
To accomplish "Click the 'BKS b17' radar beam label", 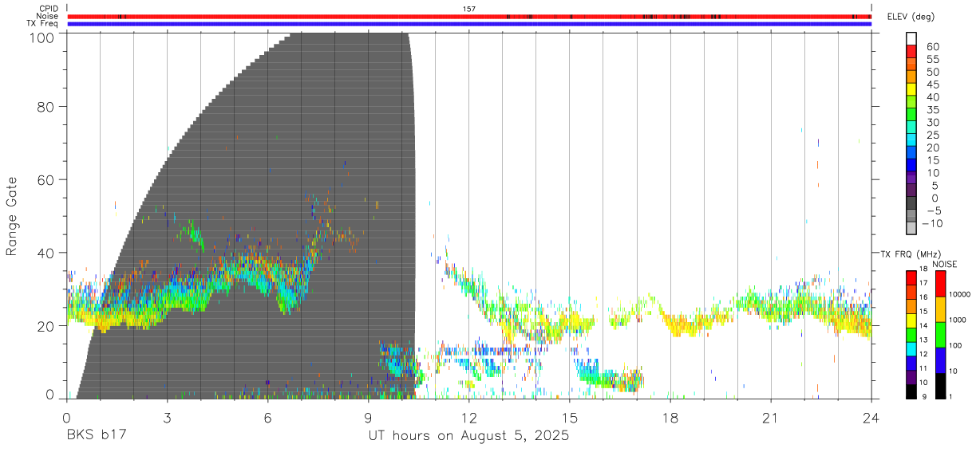I will coord(97,436).
